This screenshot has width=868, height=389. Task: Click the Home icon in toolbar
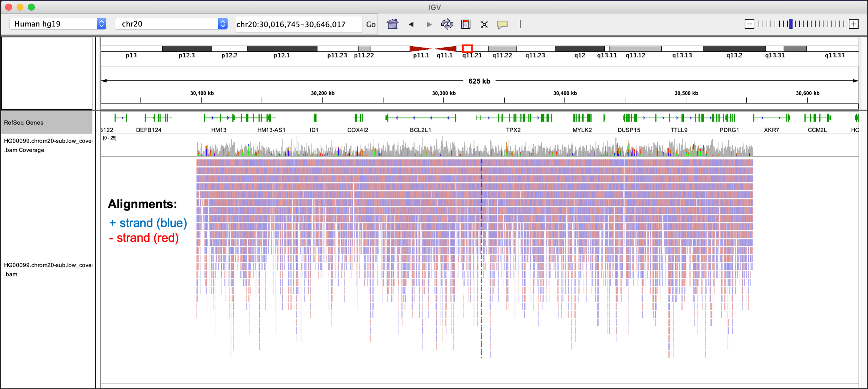(x=392, y=24)
